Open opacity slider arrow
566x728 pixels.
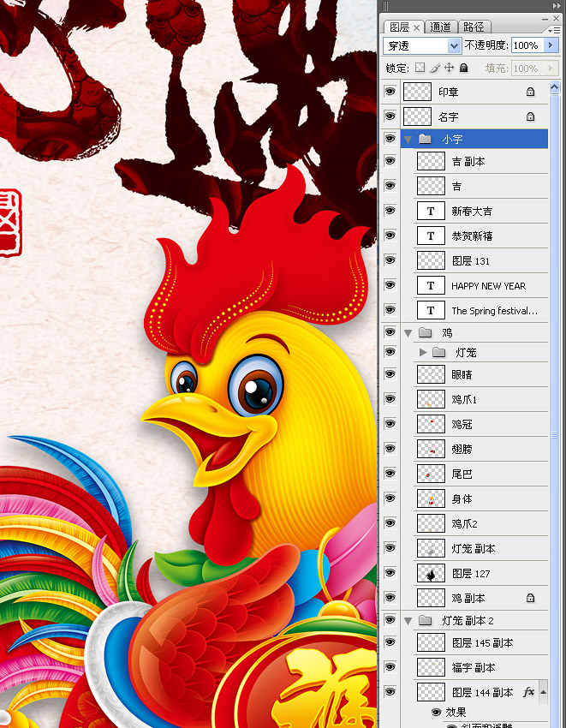coord(551,45)
